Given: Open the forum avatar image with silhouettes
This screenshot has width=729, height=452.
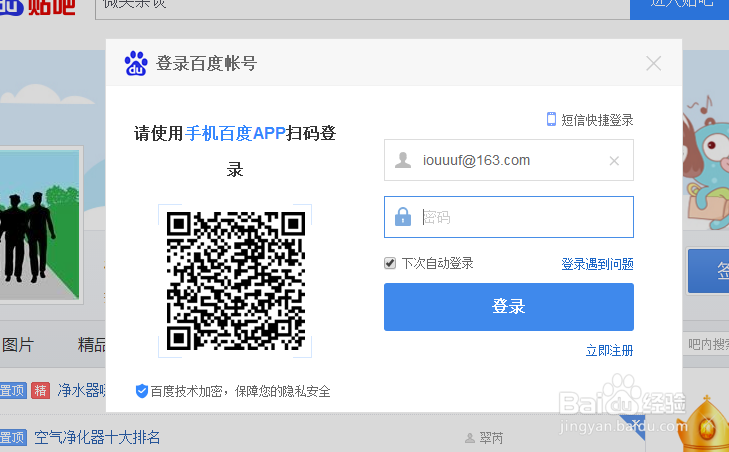Looking at the screenshot, I should click(x=40, y=225).
